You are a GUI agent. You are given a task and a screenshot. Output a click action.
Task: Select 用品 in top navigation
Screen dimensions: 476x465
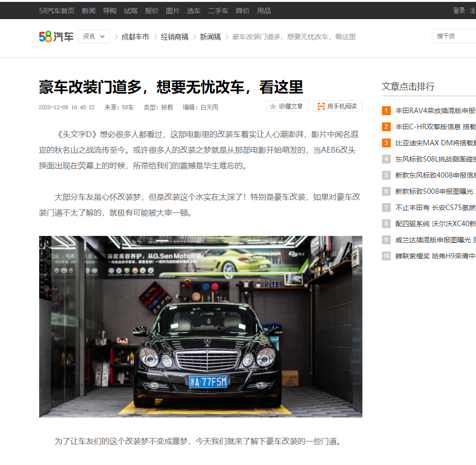[x=264, y=11]
